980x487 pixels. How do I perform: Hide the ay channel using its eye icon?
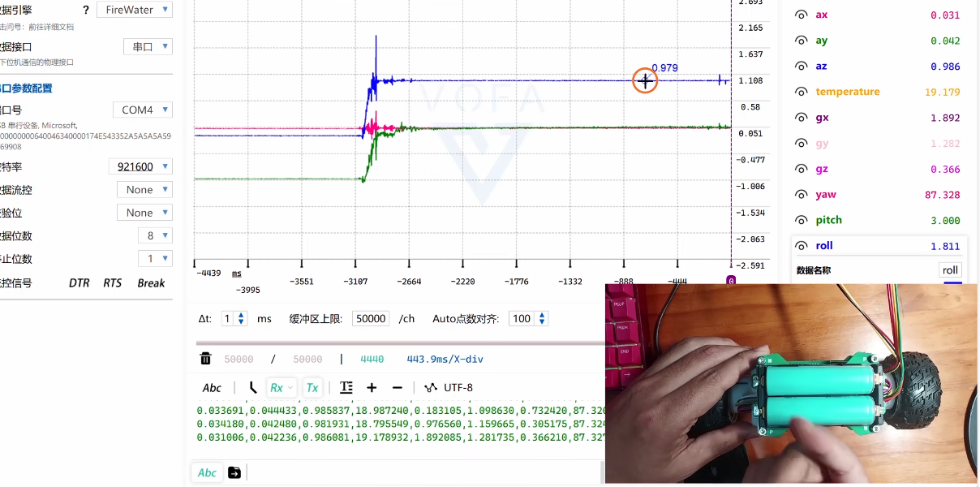802,41
